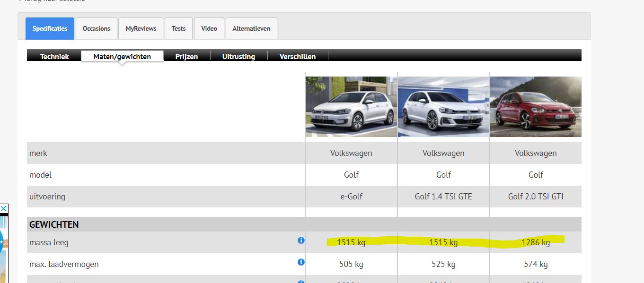Switch to the Alternatieven tab
The height and width of the screenshot is (283, 644).
pyautogui.click(x=251, y=28)
